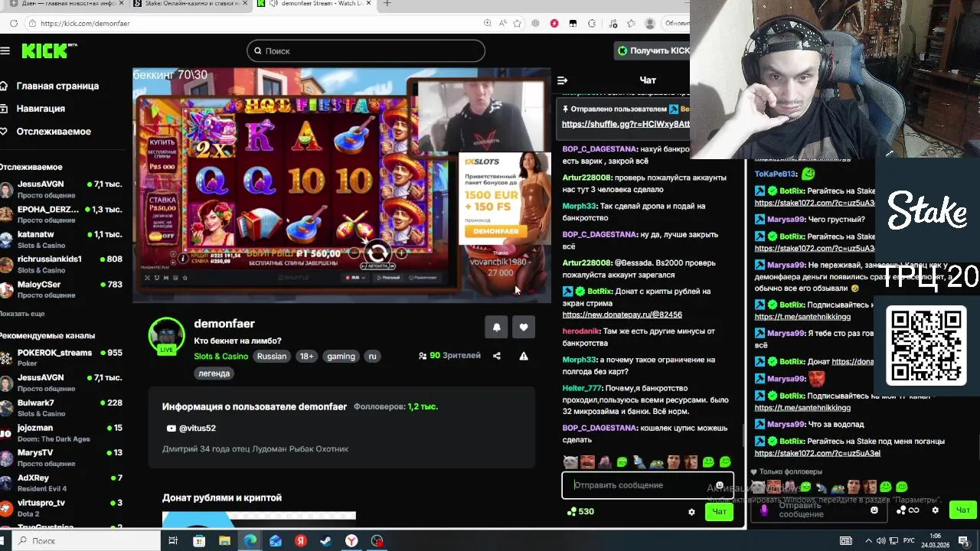The width and height of the screenshot is (980, 551).
Task: Open katanatw channel in sidebar
Action: click(61, 240)
